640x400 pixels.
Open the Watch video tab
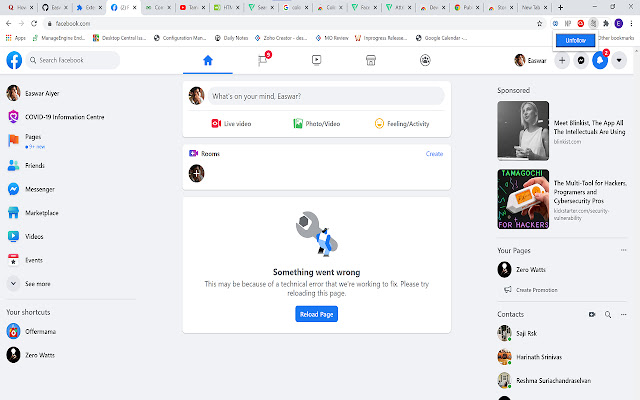coord(316,61)
